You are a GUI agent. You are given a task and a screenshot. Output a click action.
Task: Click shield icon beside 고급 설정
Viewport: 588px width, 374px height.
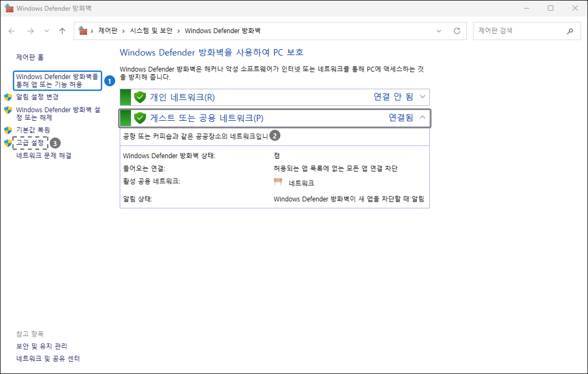(8, 143)
